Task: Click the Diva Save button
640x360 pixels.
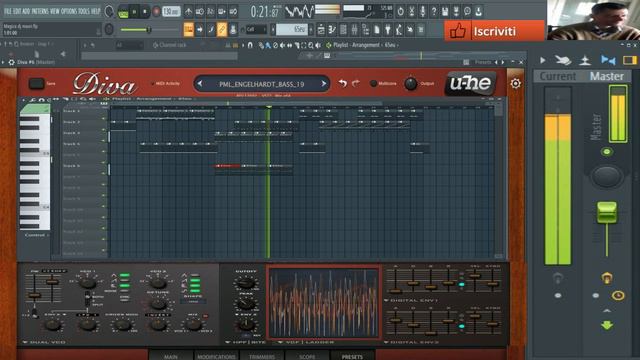Action: 36,83
